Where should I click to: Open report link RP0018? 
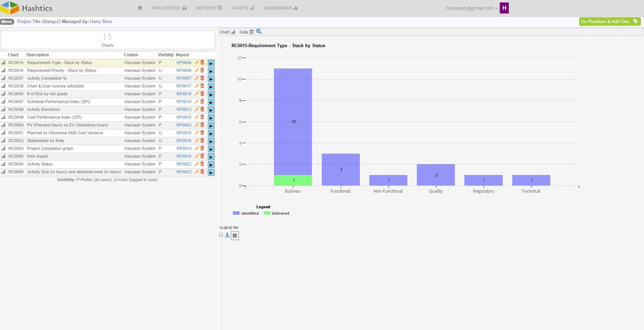tap(184, 141)
